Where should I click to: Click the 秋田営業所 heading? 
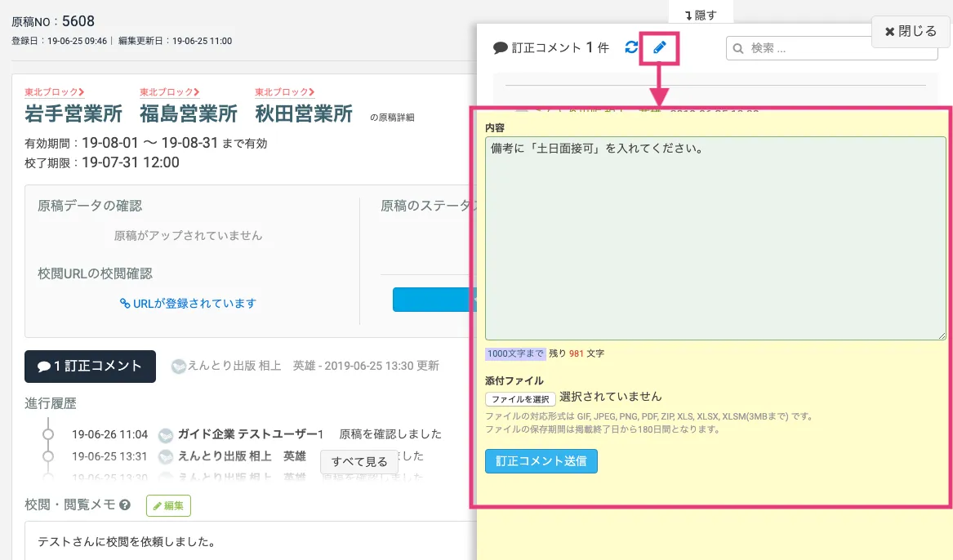[x=304, y=113]
